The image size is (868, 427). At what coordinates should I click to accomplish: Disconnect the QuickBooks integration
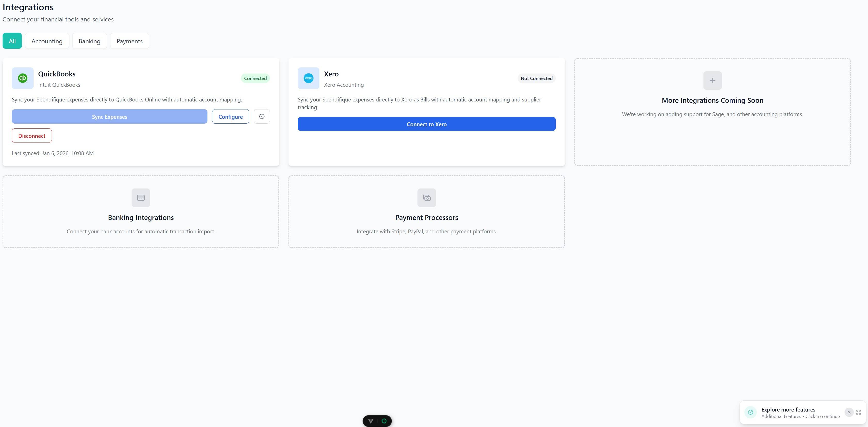pyautogui.click(x=32, y=136)
